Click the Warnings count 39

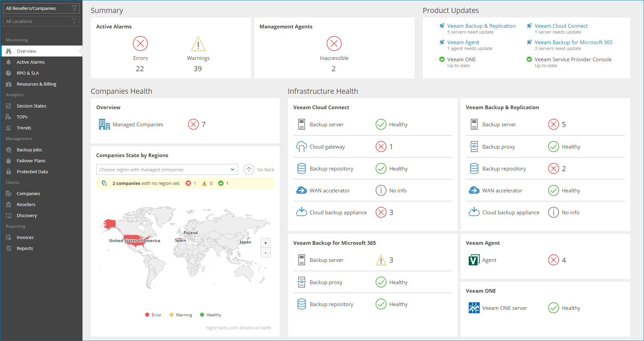198,69
